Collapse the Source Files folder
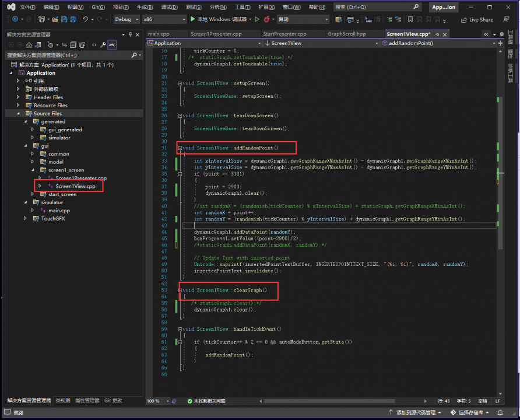Viewport: 520px width, 420px height. pos(18,114)
